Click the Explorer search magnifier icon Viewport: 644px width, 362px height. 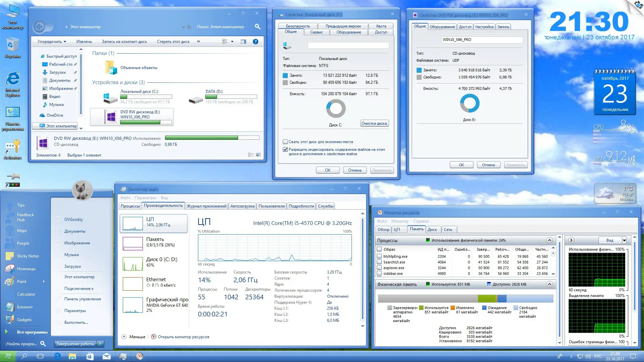click(x=257, y=26)
